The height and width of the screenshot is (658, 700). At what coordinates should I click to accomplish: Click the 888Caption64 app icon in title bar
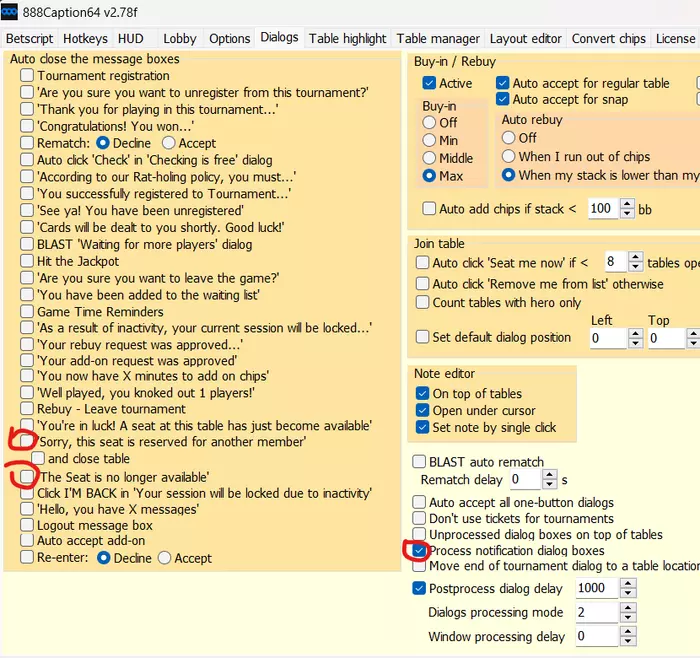[10, 10]
